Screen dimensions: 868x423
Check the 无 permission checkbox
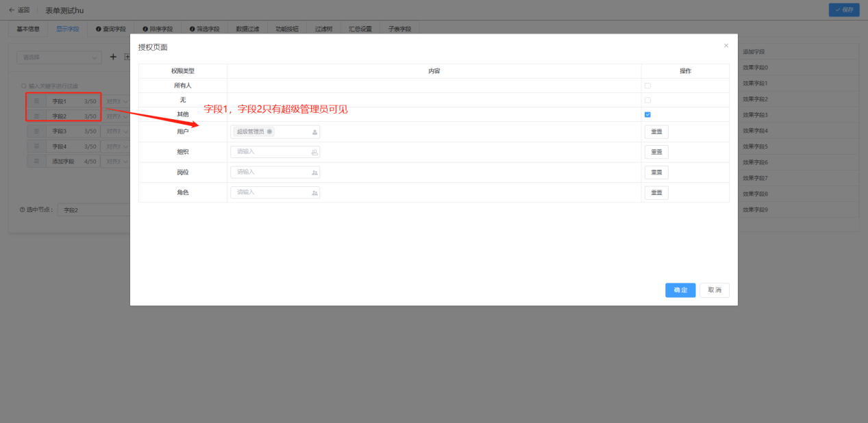pos(647,100)
